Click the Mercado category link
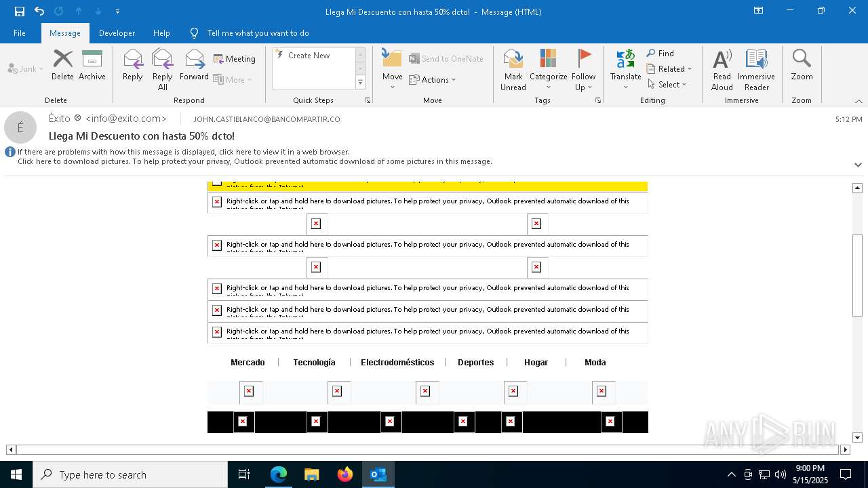868x488 pixels. [248, 363]
